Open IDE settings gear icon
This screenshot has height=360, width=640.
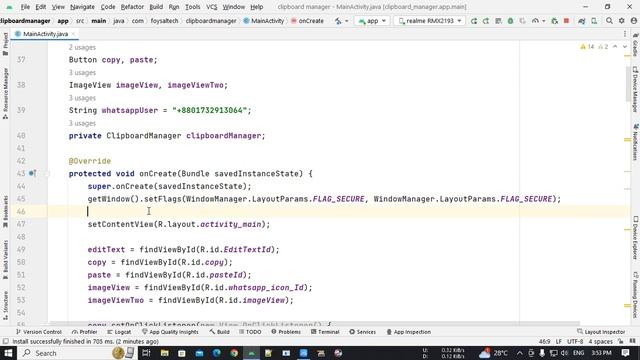click(x=621, y=21)
